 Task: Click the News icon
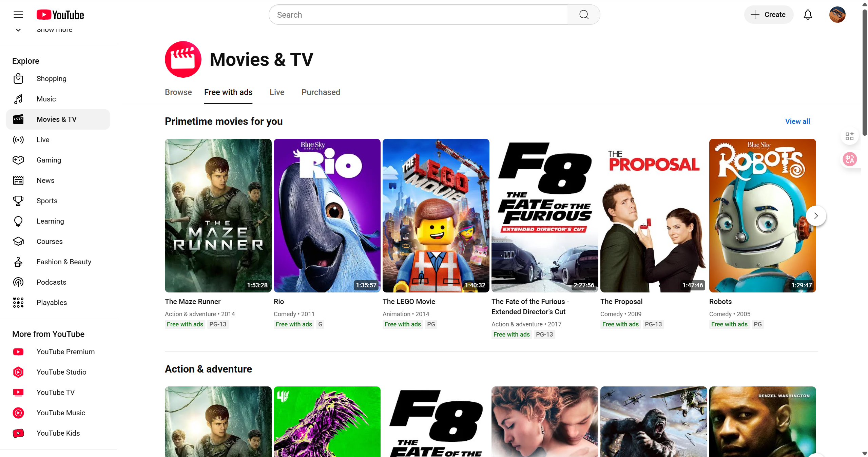[18, 180]
